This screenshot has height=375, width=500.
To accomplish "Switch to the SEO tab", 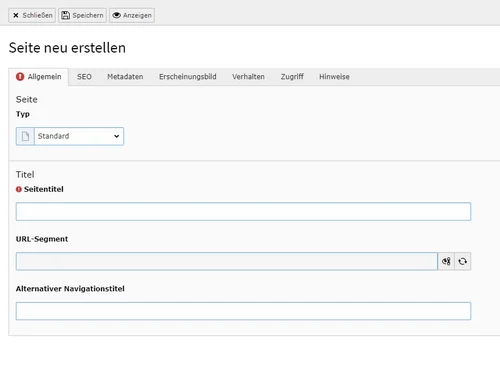I will 84,77.
